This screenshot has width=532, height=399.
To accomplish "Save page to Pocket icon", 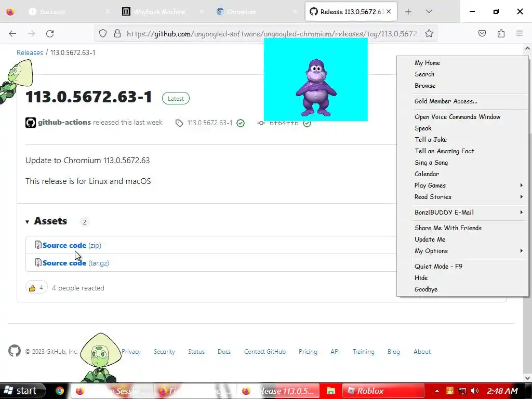I will [482, 33].
